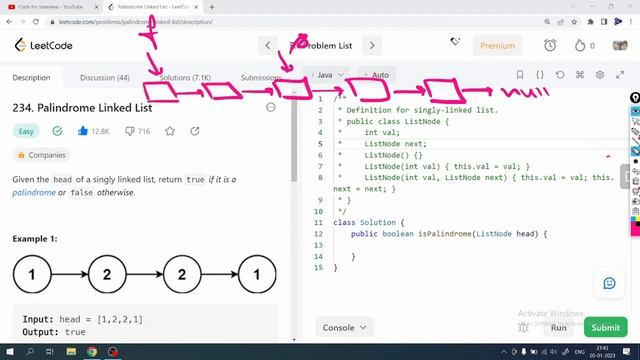Reset code to default icon
The image size is (640, 360).
coord(560,75)
